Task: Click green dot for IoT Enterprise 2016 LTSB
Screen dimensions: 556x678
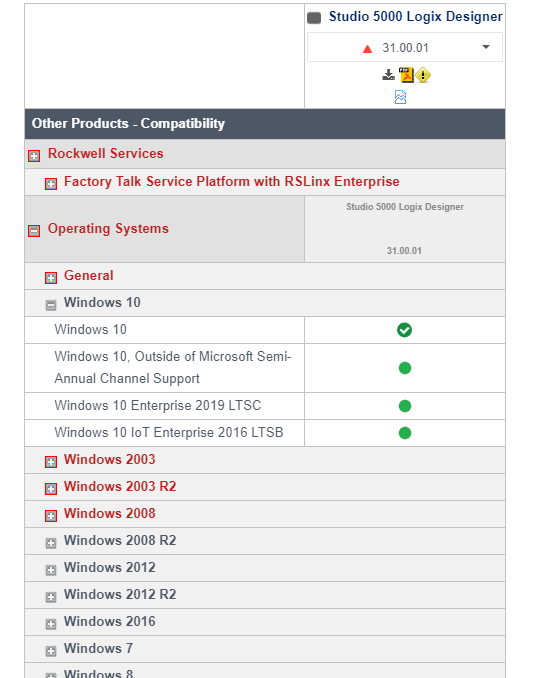Action: (405, 433)
